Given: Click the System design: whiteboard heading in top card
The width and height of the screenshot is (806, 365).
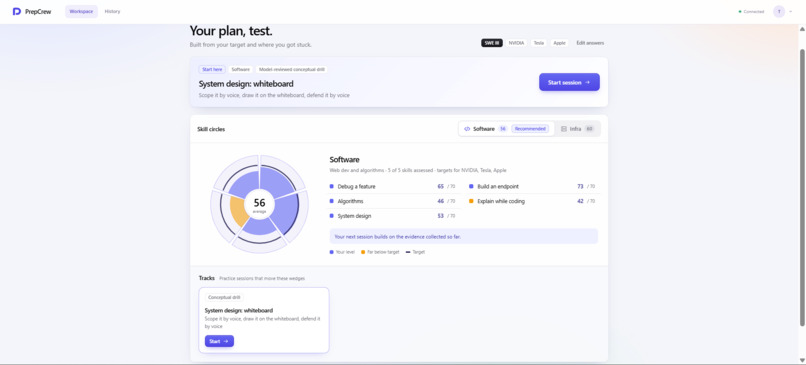Looking at the screenshot, I should coord(246,84).
